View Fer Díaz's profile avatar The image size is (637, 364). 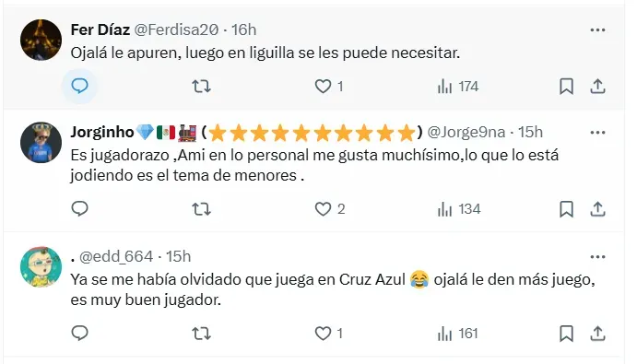(x=41, y=40)
